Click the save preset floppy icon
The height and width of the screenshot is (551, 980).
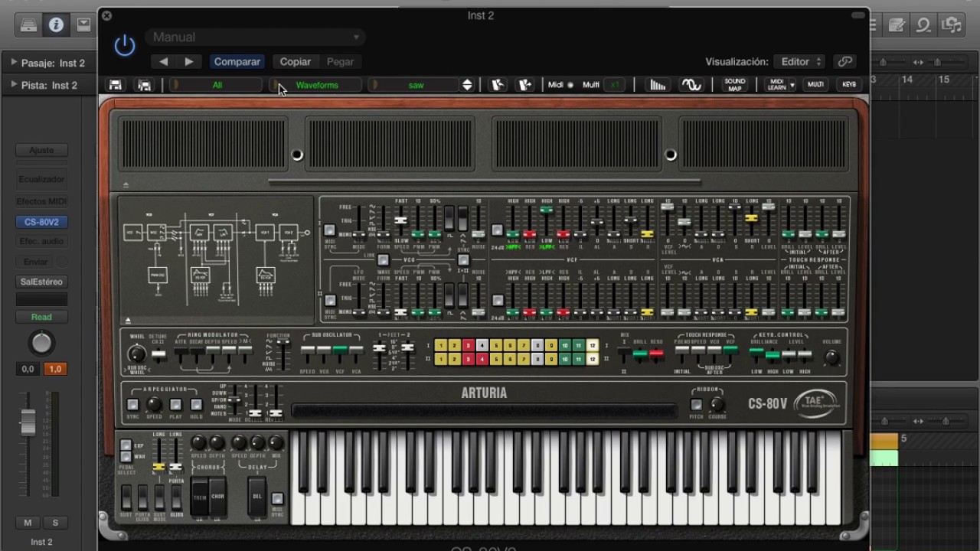tap(116, 85)
